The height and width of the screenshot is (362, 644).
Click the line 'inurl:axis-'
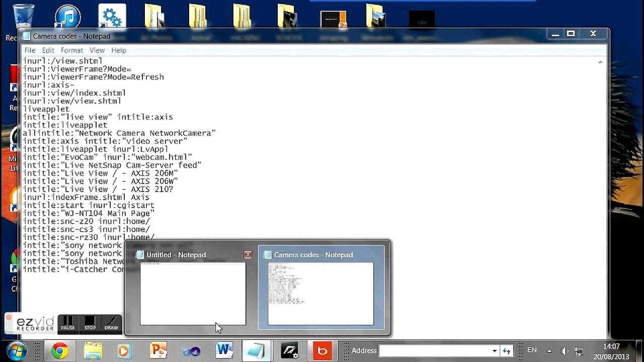48,85
